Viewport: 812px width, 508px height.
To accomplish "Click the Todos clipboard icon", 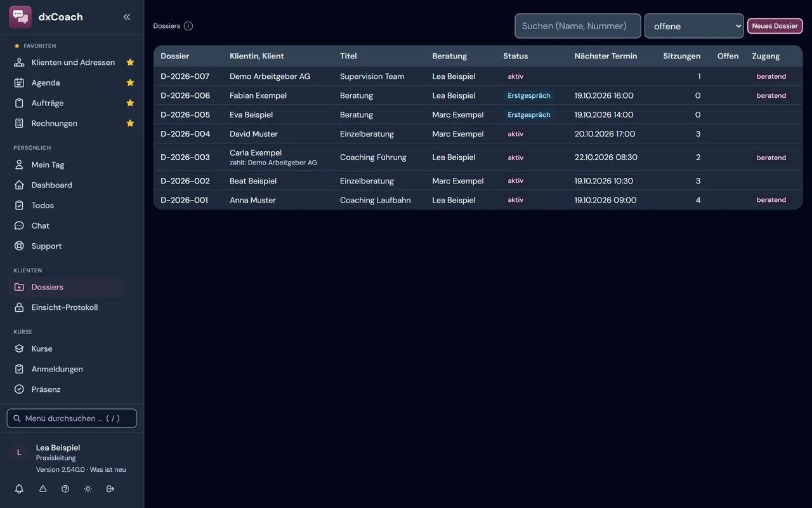I will click(19, 205).
